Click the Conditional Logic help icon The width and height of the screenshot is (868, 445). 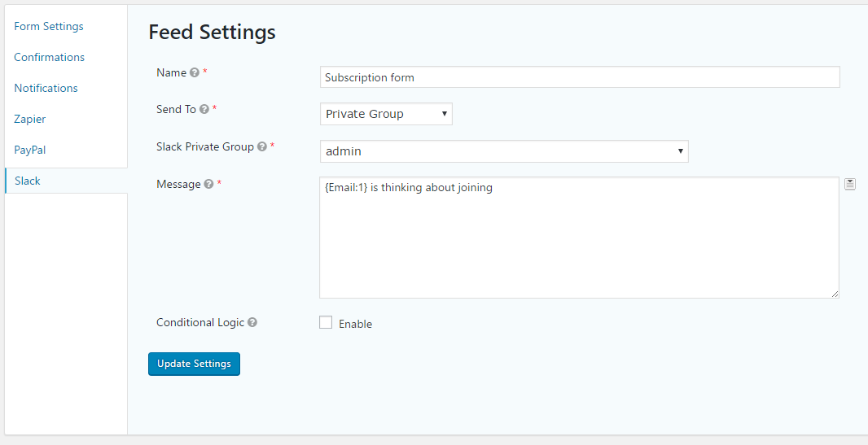(252, 322)
